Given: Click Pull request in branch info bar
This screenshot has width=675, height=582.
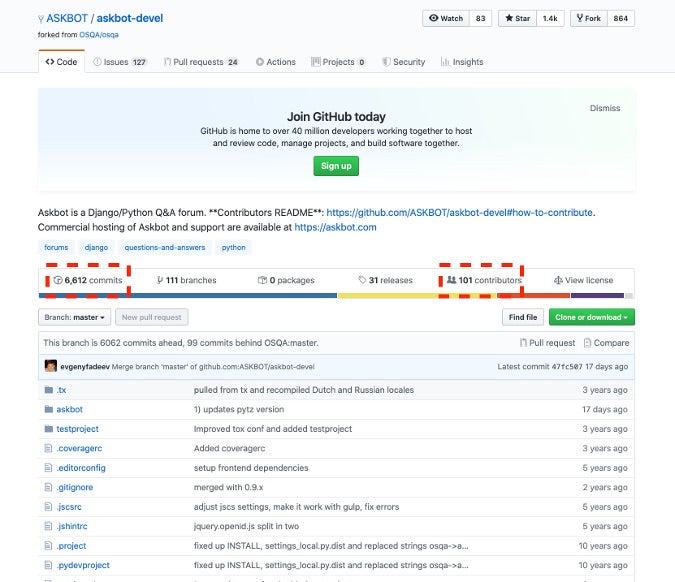Looking at the screenshot, I should pyautogui.click(x=547, y=343).
